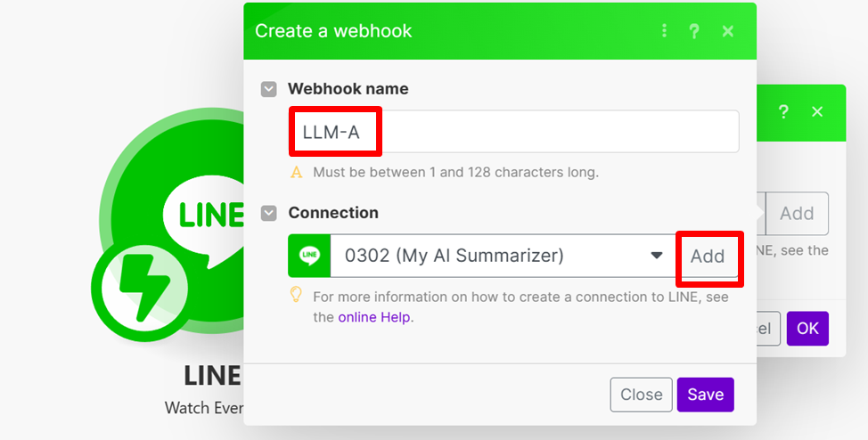Save the webhook
This screenshot has height=440, width=868.
pos(705,395)
